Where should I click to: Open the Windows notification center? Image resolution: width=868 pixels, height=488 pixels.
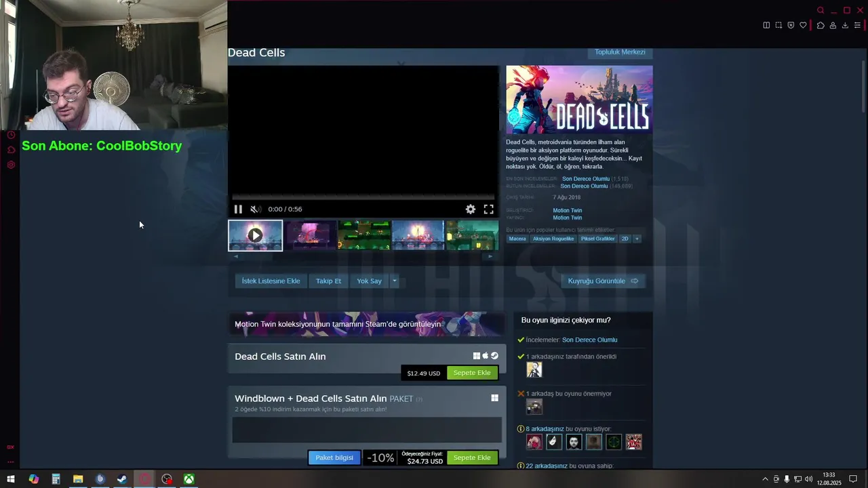853,479
